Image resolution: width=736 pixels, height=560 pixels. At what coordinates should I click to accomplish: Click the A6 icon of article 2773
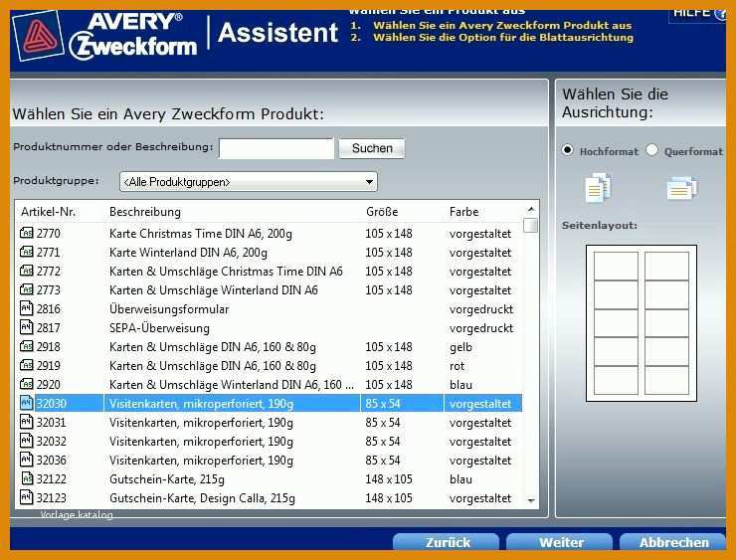point(26,289)
